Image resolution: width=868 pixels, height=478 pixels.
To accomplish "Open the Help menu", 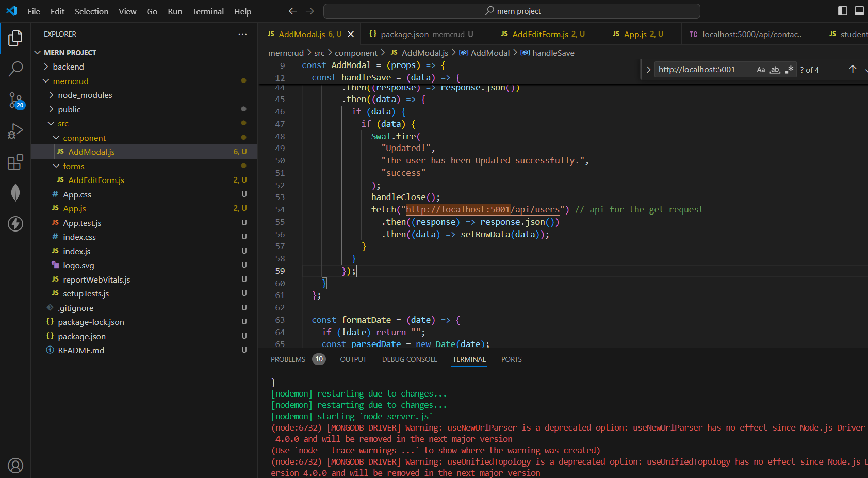I will [x=242, y=11].
